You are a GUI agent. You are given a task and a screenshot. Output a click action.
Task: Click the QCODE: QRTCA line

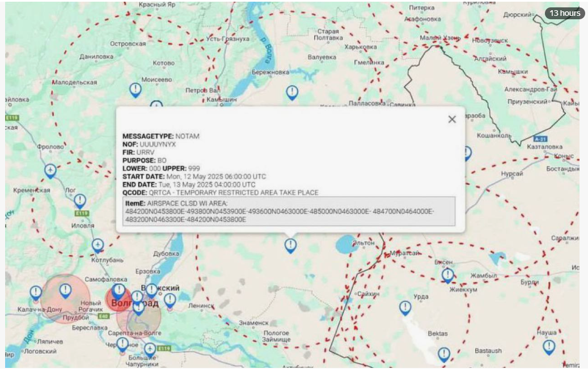coord(221,193)
